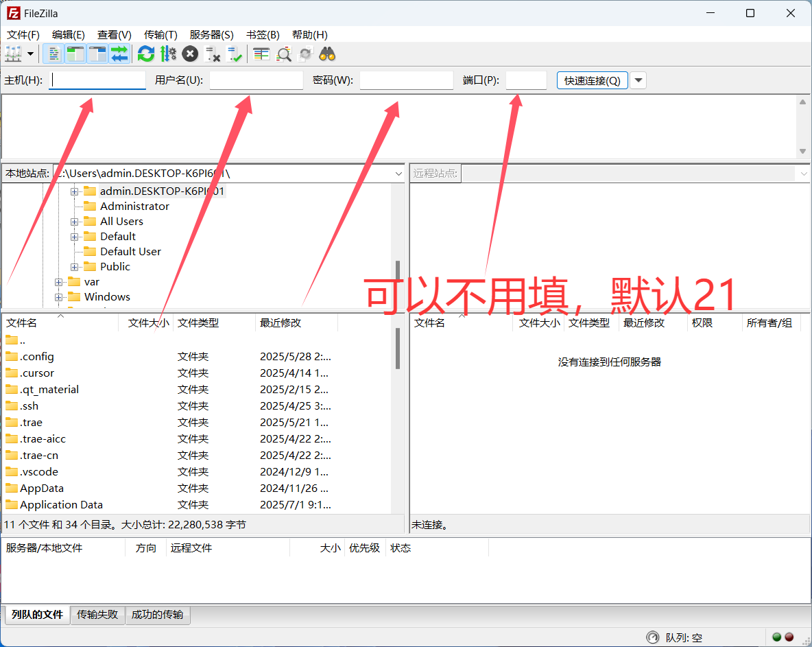This screenshot has height=647, width=812.
Task: Open the 本地站点 path dropdown
Action: (x=398, y=174)
